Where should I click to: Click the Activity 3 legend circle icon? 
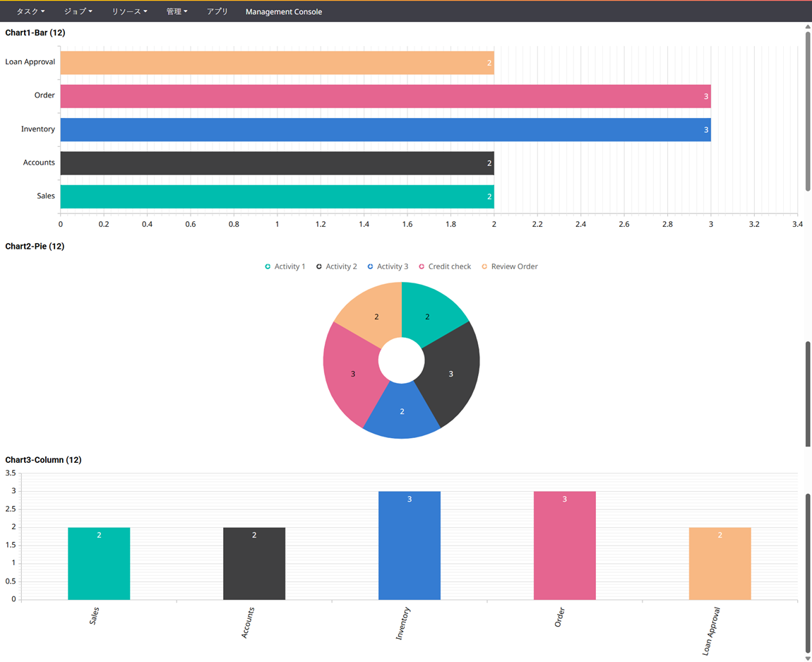[371, 267]
